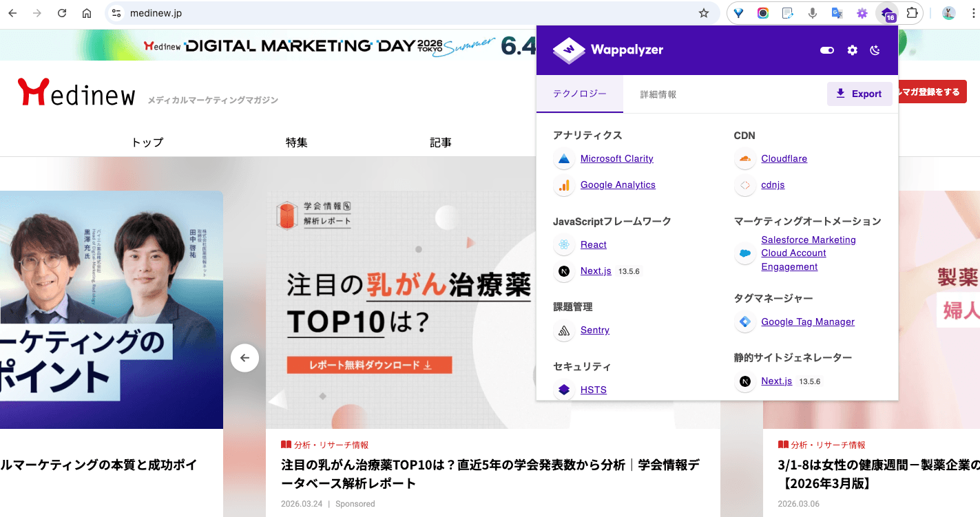Expand the Medinew homepage carousel's left arrow
This screenshot has height=517, width=980.
(x=244, y=358)
